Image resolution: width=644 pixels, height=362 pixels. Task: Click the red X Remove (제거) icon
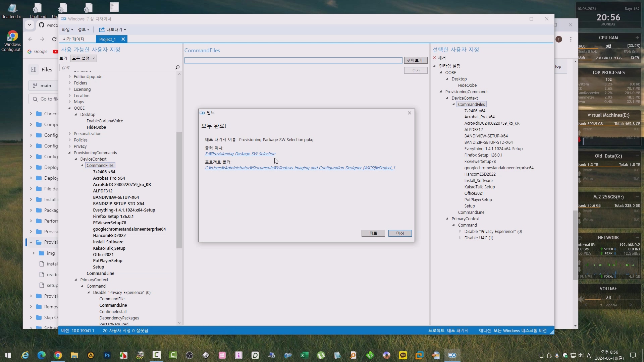(x=435, y=58)
